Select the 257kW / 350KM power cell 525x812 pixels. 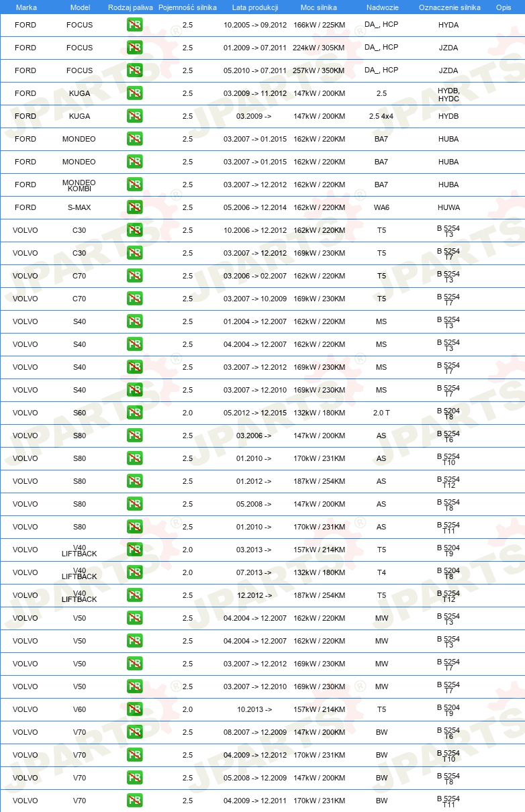click(319, 70)
